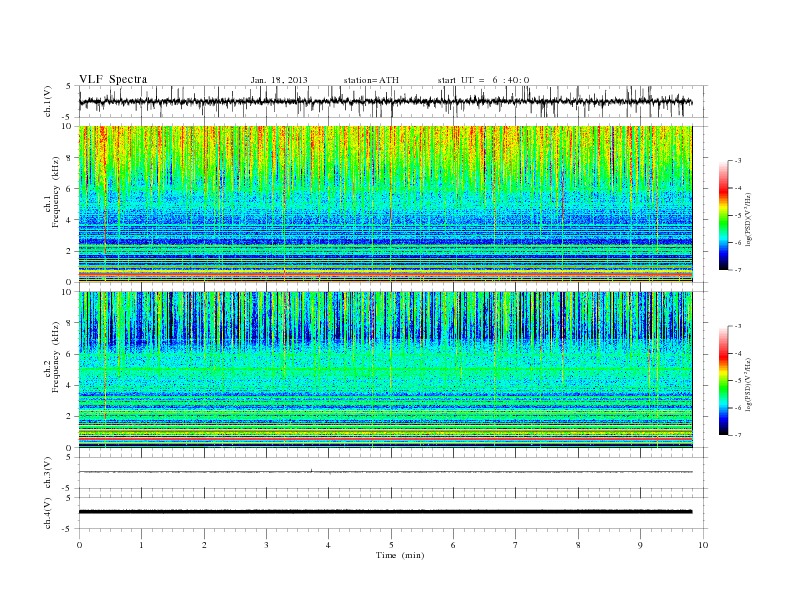
Task: Click the "ch.1(V)" waveform axis label
Action: (x=47, y=101)
